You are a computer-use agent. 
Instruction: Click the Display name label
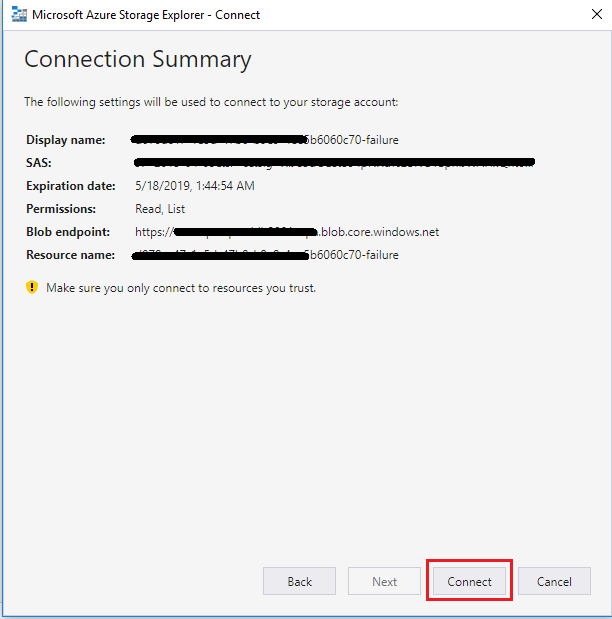tap(66, 140)
